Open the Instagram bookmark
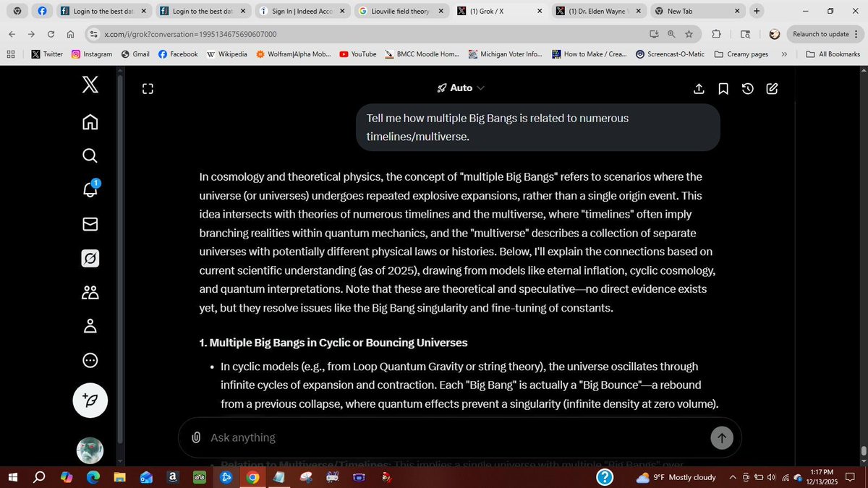868x488 pixels. tap(92, 54)
